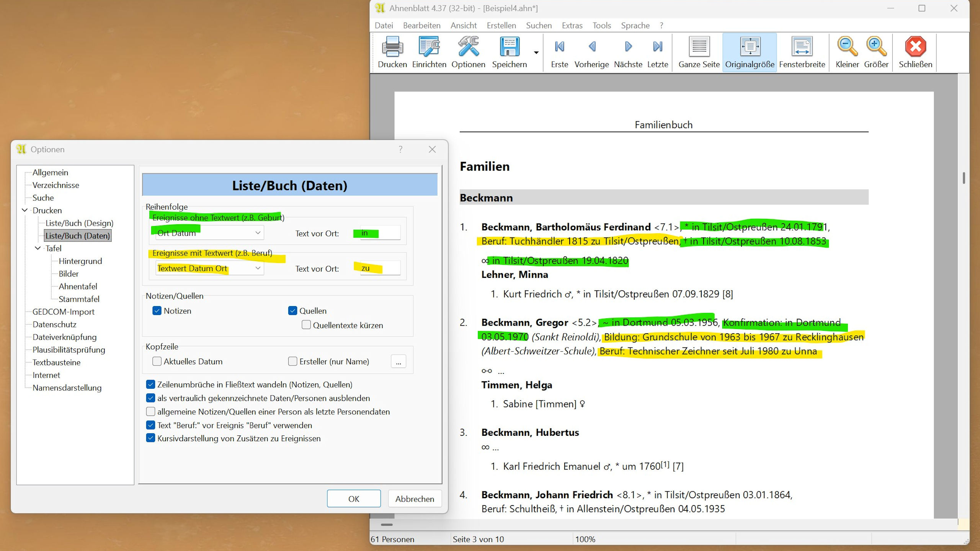Screen dimensions: 980x551
Task: Uncheck the Notizen checkbox
Action: click(x=157, y=311)
